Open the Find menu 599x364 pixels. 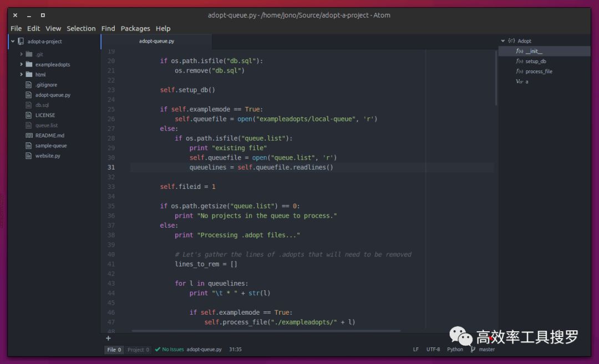coord(108,29)
